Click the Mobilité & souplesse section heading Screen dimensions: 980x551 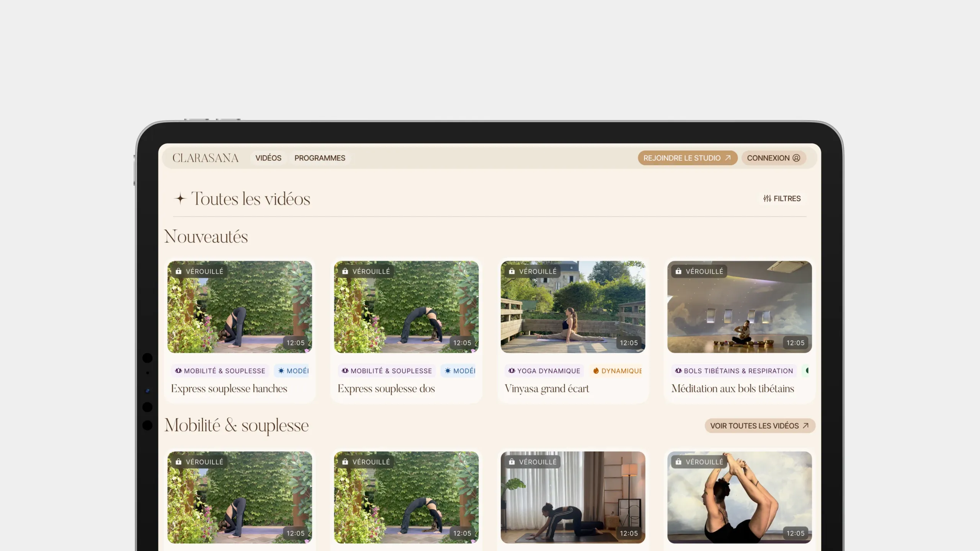[237, 425]
